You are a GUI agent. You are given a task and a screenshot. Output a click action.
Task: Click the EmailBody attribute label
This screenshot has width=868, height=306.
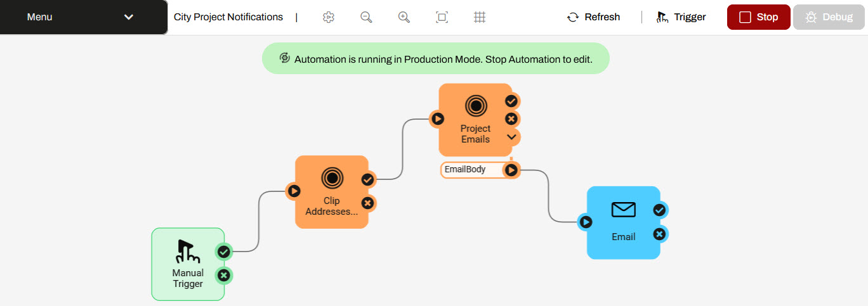click(465, 170)
